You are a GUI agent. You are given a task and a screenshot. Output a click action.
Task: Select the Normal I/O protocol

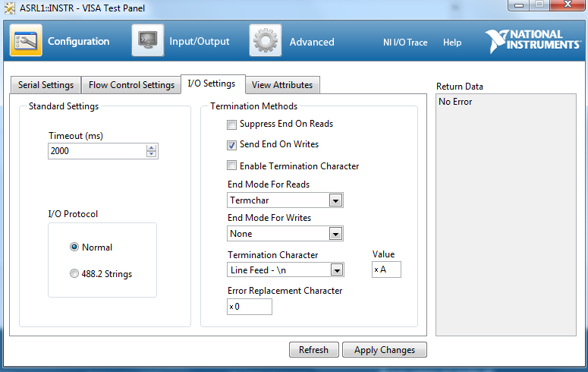click(x=74, y=247)
